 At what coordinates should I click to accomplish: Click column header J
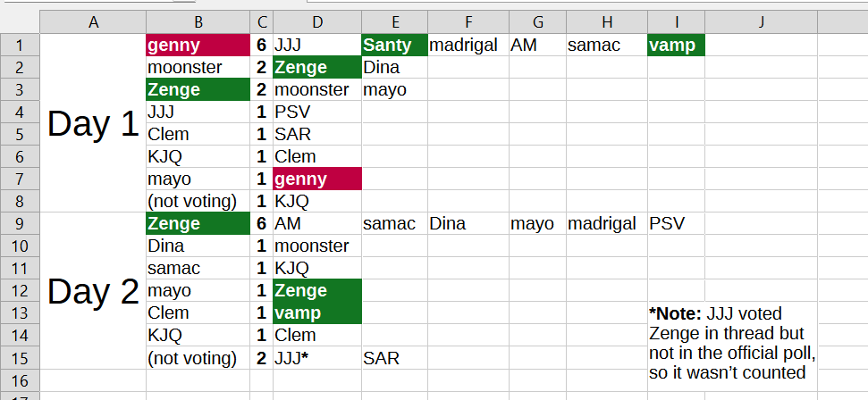[x=760, y=22]
